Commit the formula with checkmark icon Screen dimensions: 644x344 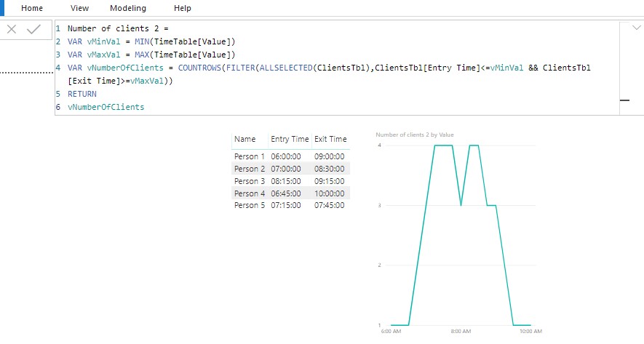coord(33,29)
